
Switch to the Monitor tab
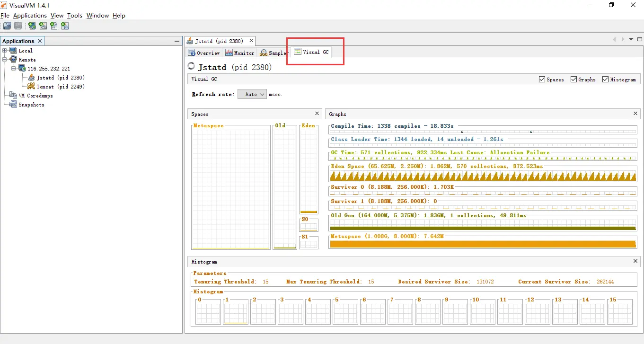(239, 53)
